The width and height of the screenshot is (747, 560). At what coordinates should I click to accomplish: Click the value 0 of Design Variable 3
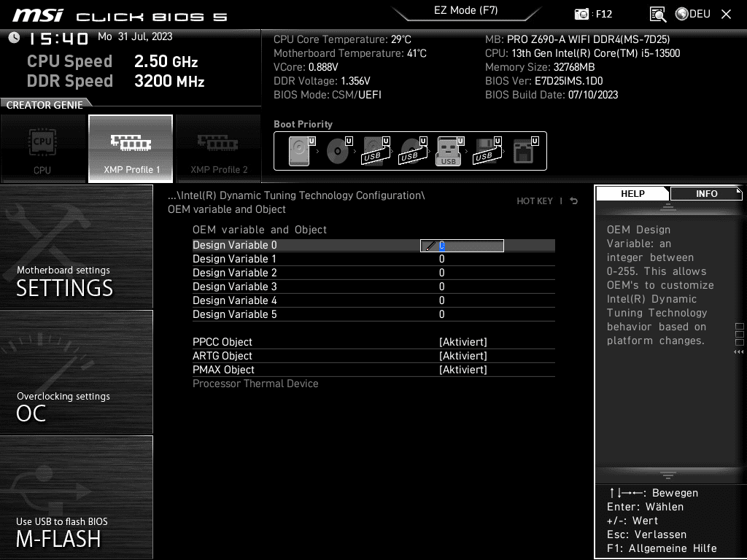click(441, 287)
